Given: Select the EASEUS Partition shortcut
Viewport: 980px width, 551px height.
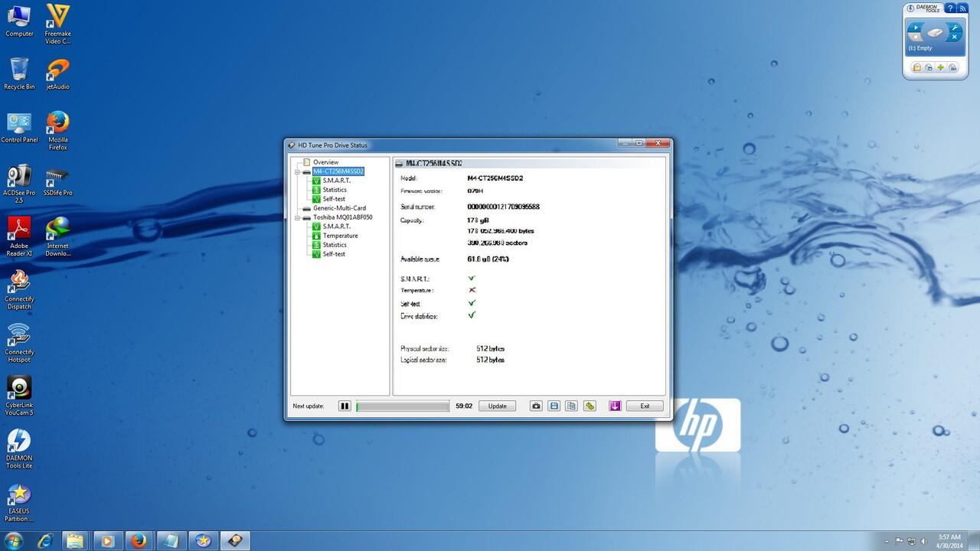Looking at the screenshot, I should coord(19,502).
